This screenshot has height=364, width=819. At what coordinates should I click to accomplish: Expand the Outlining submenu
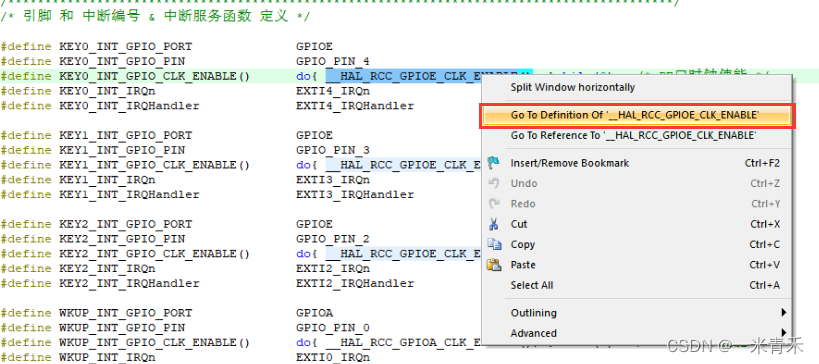(x=636, y=313)
